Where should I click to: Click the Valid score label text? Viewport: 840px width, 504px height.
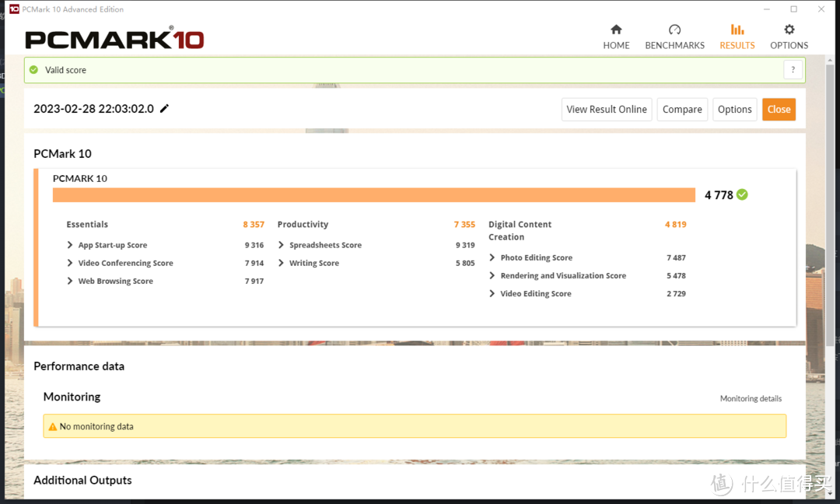pyautogui.click(x=65, y=70)
